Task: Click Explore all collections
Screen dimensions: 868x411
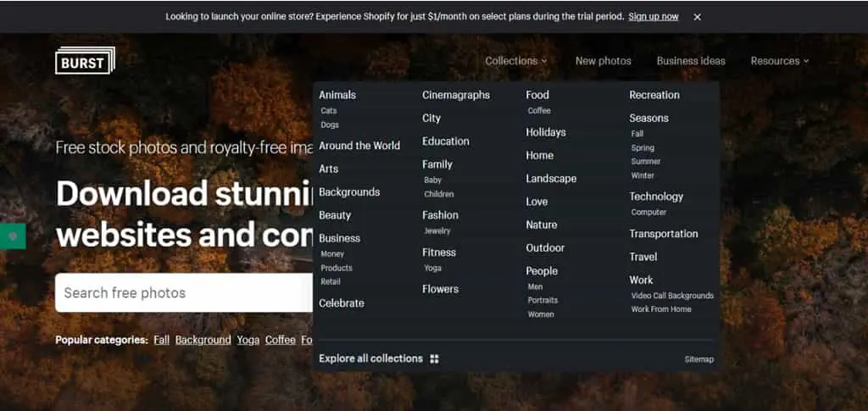Action: pyautogui.click(x=371, y=359)
